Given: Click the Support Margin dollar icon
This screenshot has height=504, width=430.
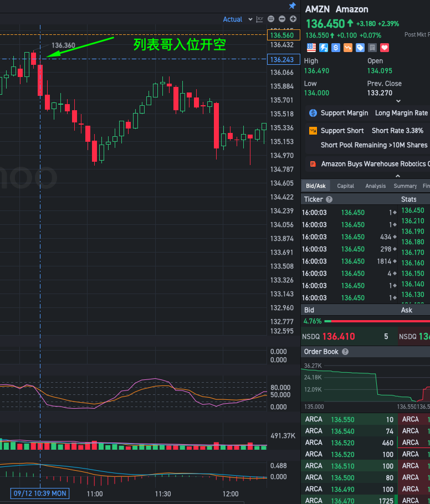Looking at the screenshot, I should point(313,113).
